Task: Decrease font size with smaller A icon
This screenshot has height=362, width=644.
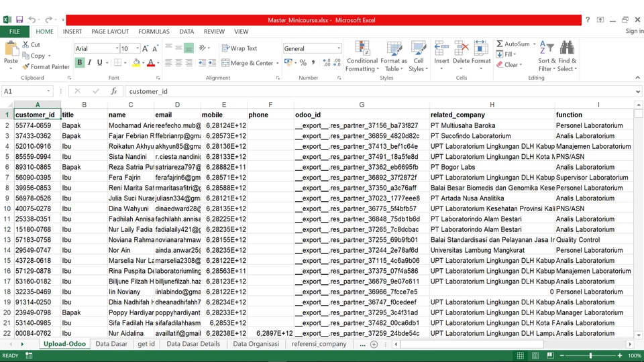Action: click(x=155, y=48)
